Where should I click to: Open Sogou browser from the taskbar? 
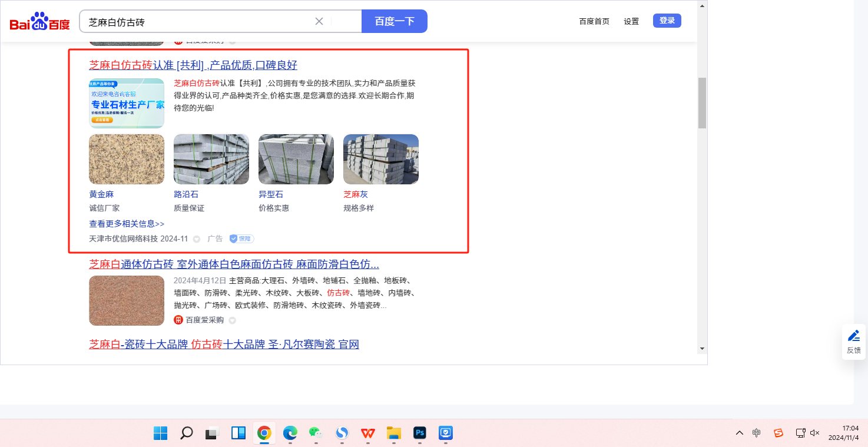pos(342,433)
